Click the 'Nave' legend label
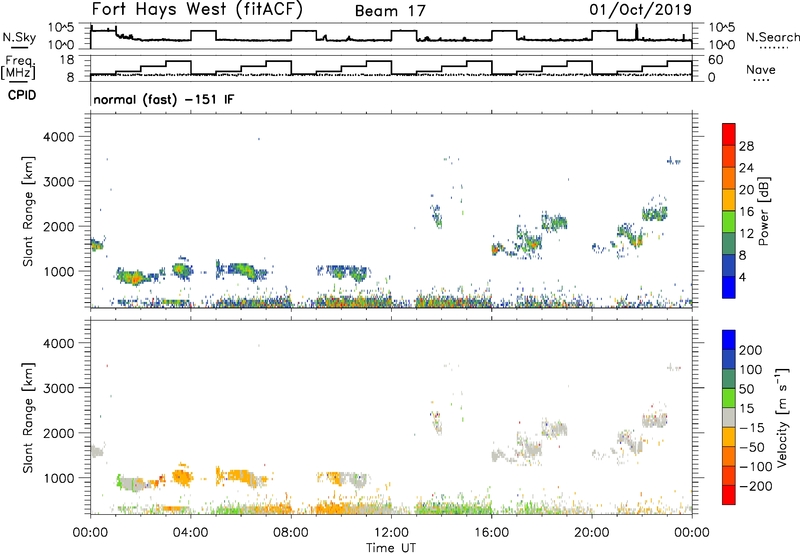This screenshot has width=800, height=554. [761, 69]
